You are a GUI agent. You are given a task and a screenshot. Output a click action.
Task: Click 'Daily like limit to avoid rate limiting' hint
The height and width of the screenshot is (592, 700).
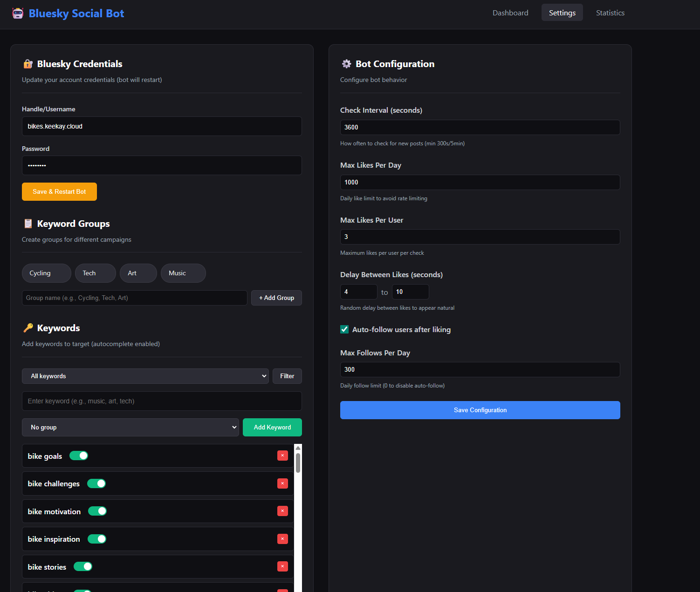pos(384,198)
